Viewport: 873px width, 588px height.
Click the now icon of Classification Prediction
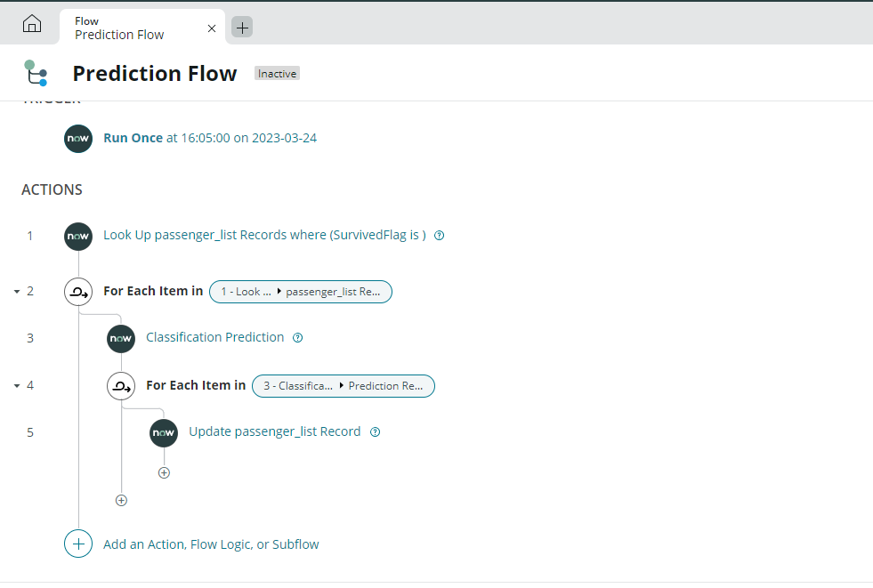[121, 339]
